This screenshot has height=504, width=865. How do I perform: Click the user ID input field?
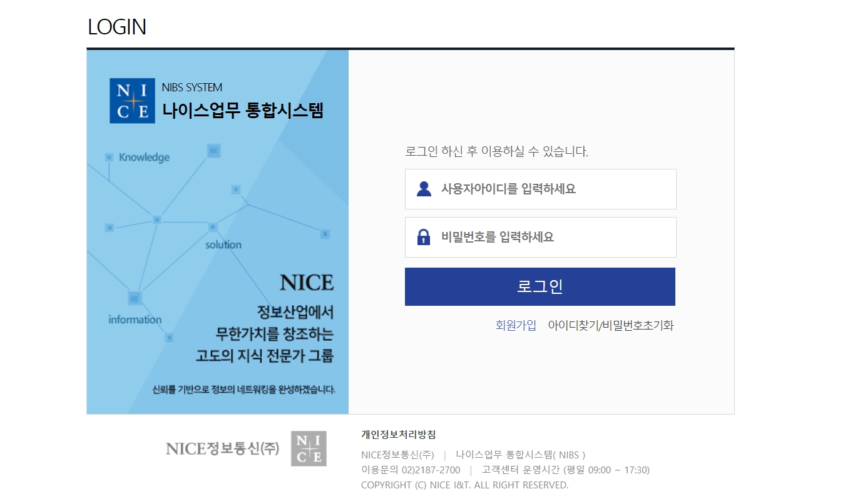coord(540,189)
